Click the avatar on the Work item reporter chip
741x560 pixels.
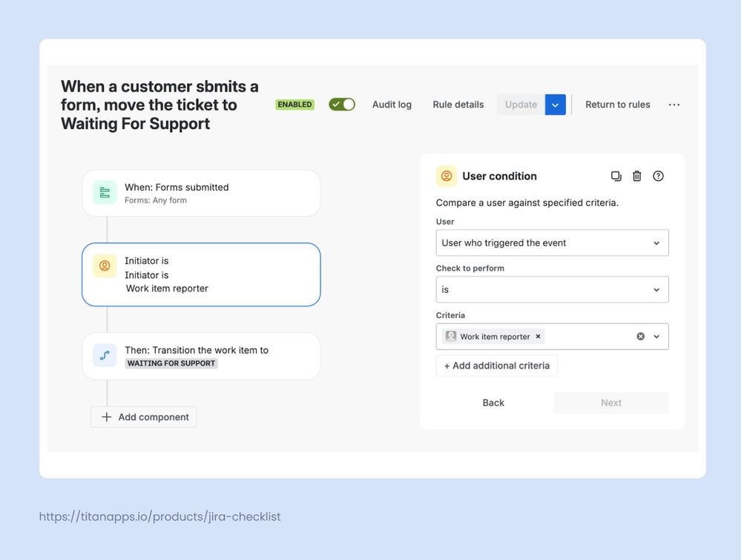point(450,336)
